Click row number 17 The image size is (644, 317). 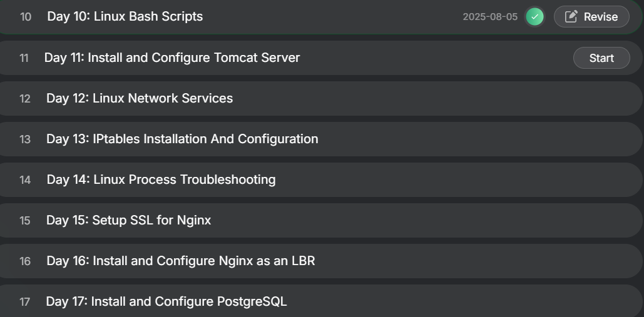pyautogui.click(x=25, y=302)
